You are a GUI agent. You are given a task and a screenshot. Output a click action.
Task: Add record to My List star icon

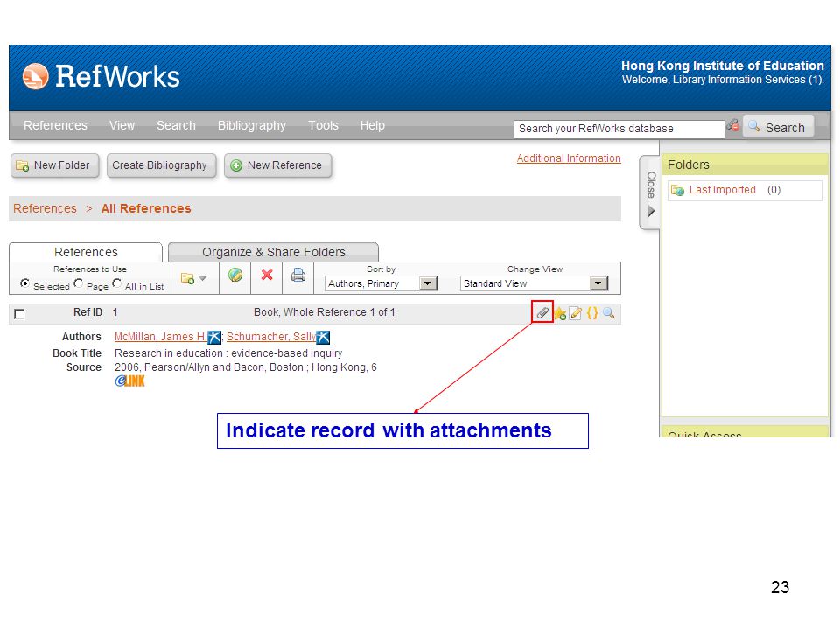[560, 313]
